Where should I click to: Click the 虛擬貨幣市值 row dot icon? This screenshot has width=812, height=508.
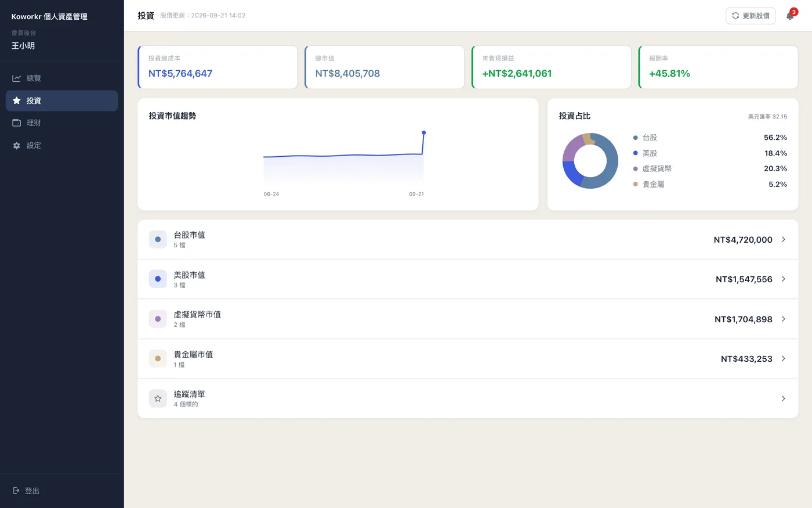[x=158, y=319]
